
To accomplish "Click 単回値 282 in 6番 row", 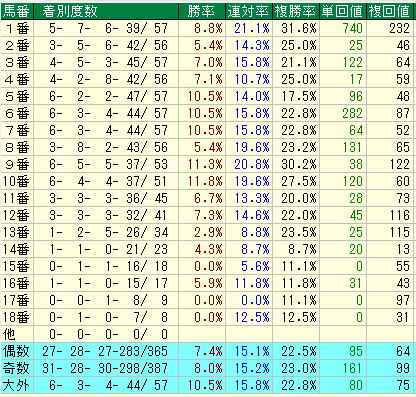I will pos(353,114).
